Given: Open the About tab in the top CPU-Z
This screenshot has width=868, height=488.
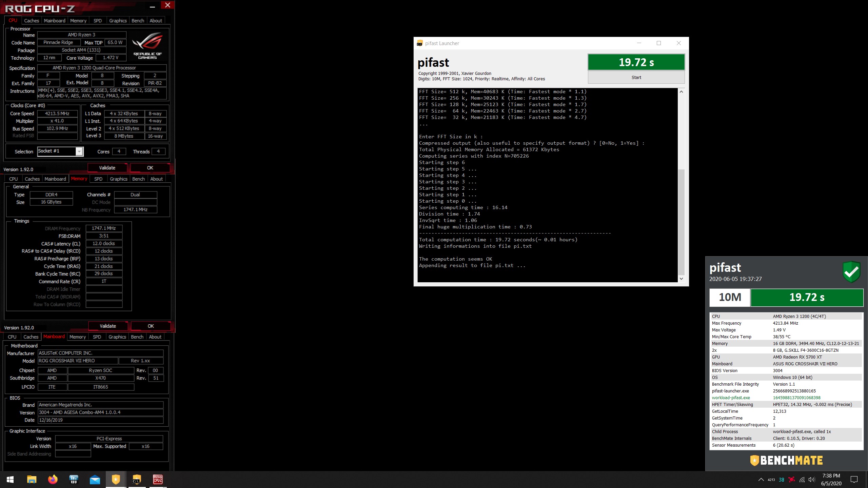Looking at the screenshot, I should coord(156,21).
